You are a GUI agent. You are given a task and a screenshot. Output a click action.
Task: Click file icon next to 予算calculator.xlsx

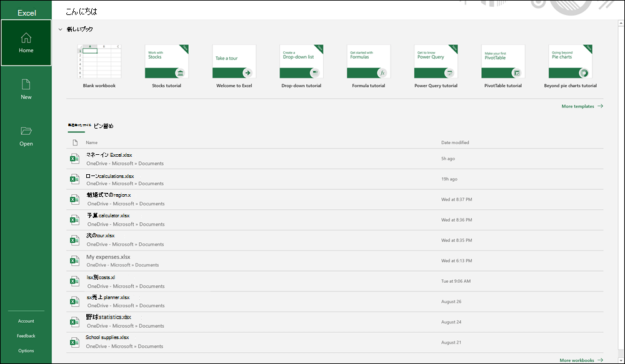pos(75,219)
